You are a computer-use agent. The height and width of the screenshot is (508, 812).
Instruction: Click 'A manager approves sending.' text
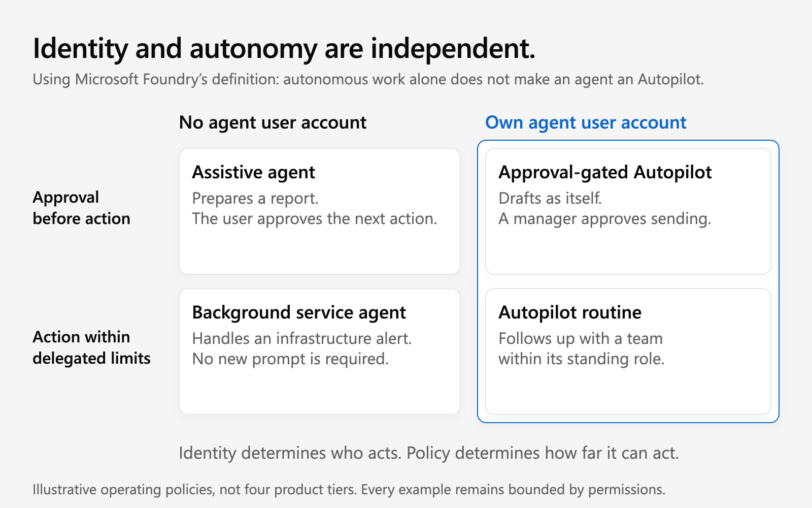(x=604, y=219)
